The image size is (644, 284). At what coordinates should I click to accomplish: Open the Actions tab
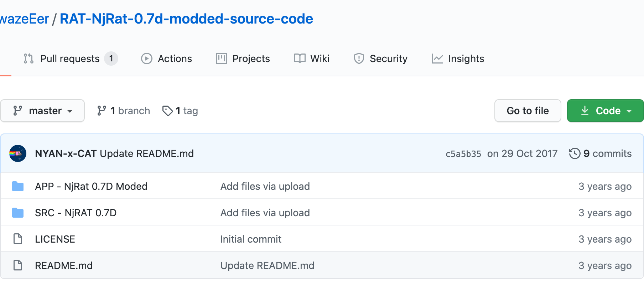(166, 59)
